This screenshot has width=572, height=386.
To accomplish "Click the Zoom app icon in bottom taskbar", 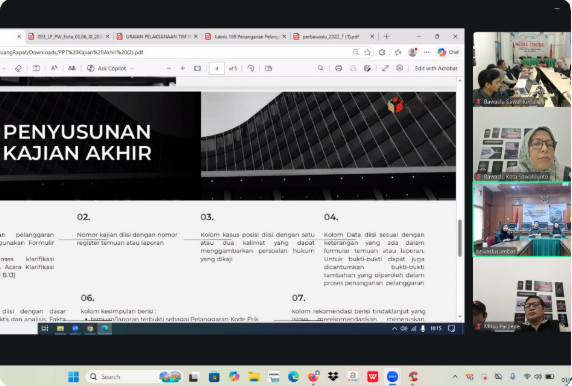I will [393, 377].
